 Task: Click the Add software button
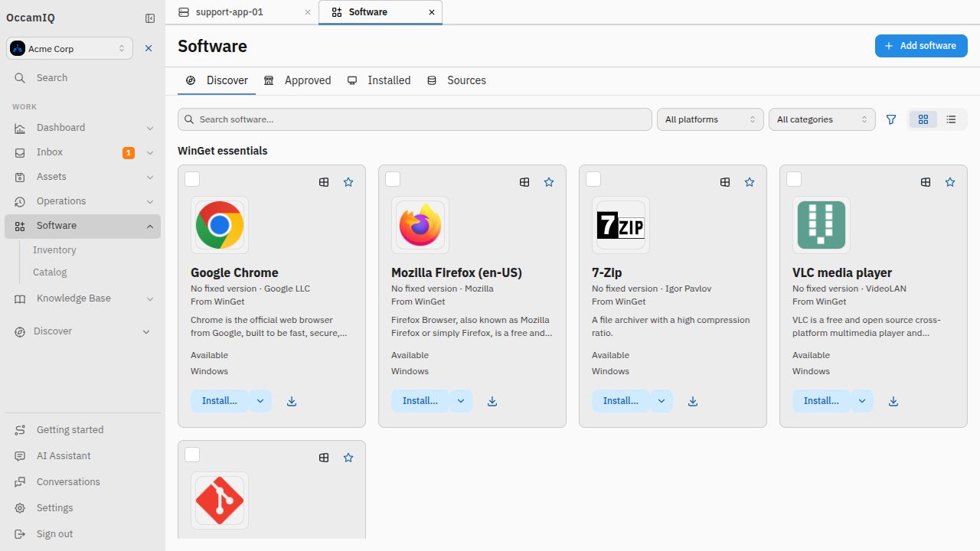(x=921, y=46)
